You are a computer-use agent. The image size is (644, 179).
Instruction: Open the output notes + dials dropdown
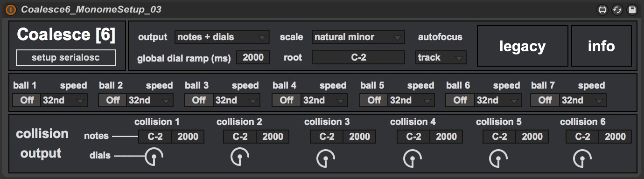222,37
